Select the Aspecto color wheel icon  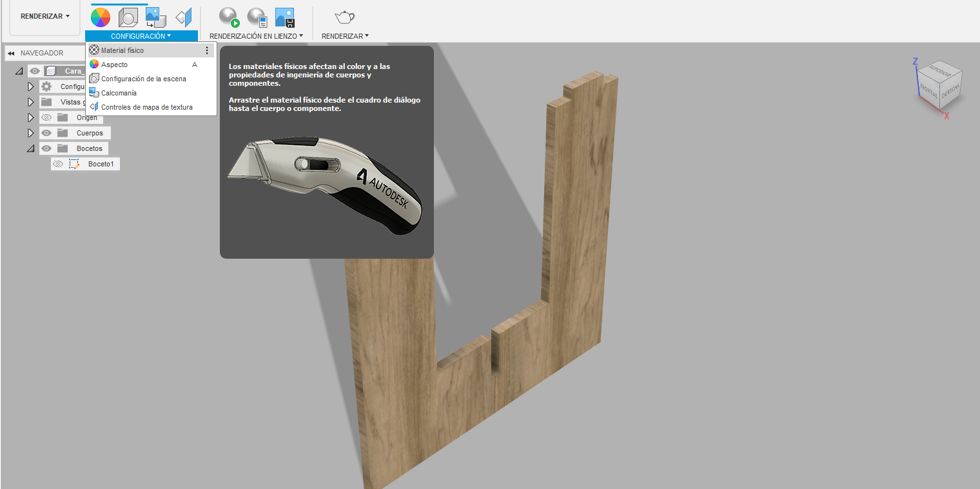(100, 17)
